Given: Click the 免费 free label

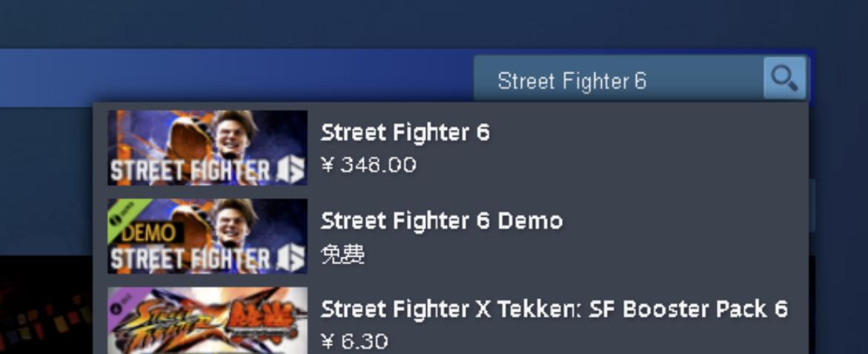Looking at the screenshot, I should coord(342,255).
